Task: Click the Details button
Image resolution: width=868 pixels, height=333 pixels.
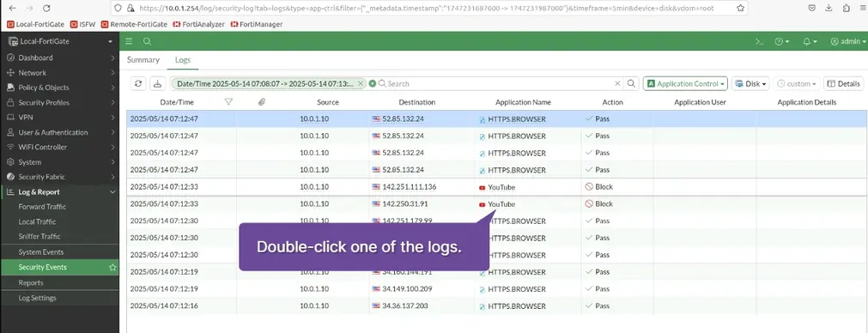Action: [843, 83]
